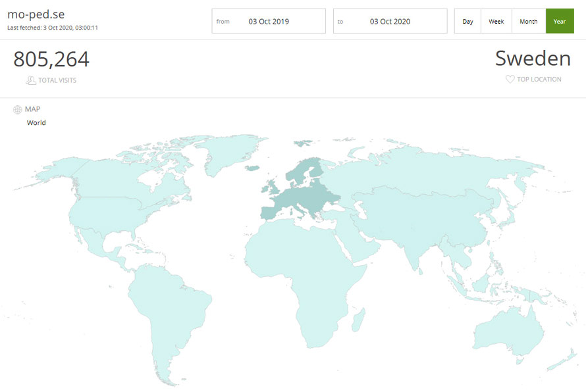Click the World map level label
This screenshot has height=392, width=586.
click(x=36, y=123)
